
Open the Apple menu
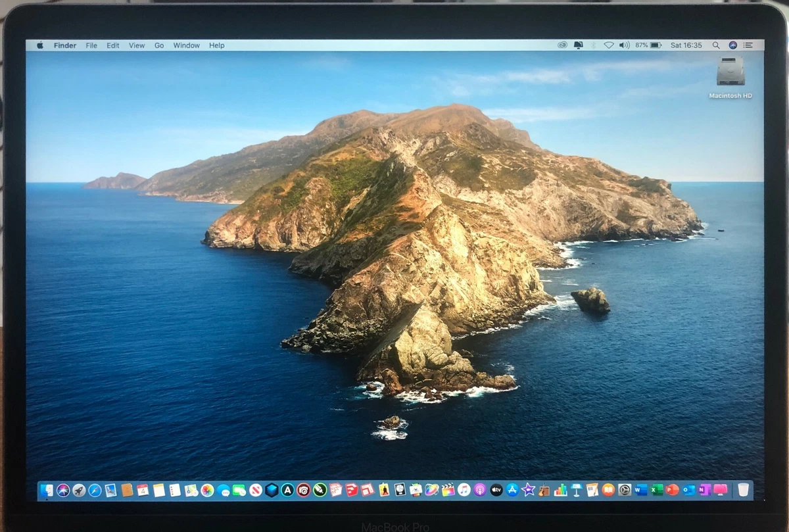[39, 45]
